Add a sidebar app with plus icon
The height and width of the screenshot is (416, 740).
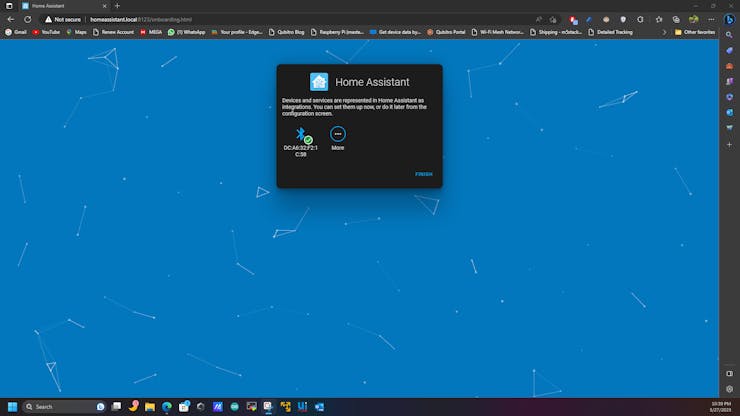729,144
